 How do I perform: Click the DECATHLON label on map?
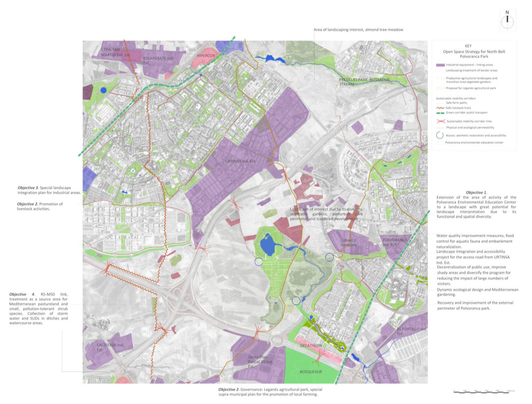311,345
